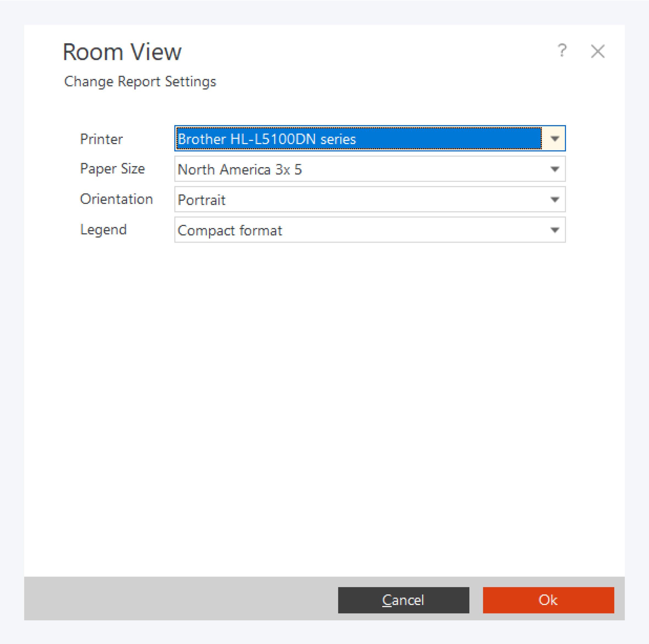
Task: Open the Legend dropdown arrow
Action: [555, 230]
